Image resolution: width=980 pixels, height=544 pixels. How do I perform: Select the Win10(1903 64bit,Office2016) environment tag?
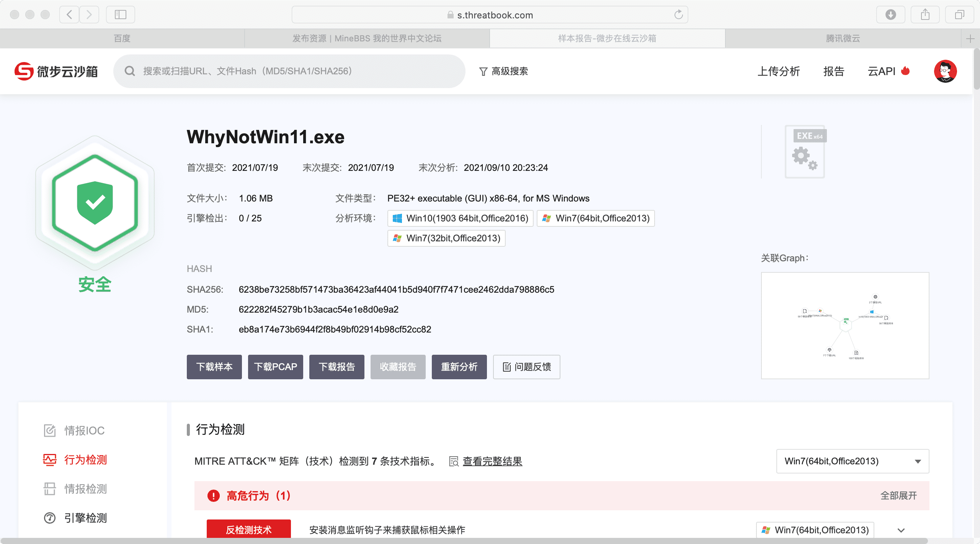461,218
